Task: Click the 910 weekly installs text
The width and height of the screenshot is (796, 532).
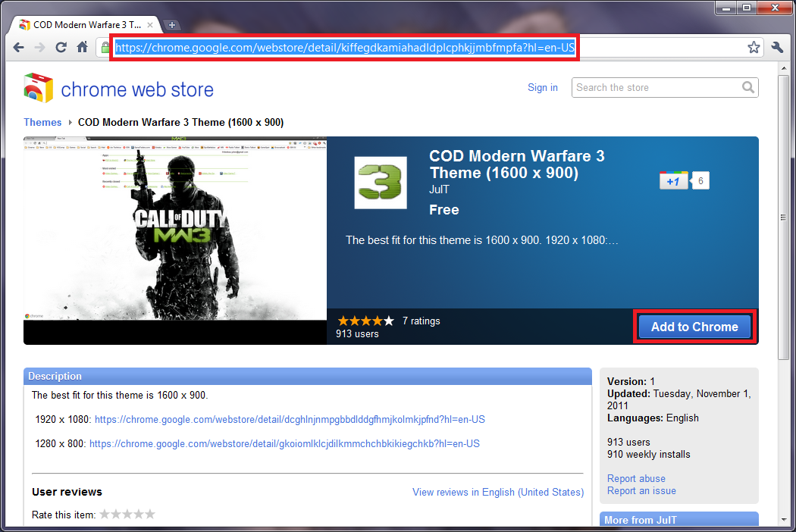Action: coord(649,455)
